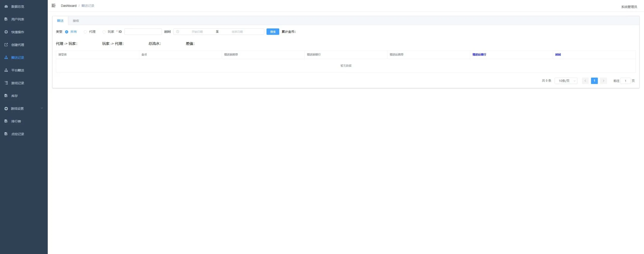Go to next page with right chevron
Screen dimensions: 644x254
pos(603,81)
